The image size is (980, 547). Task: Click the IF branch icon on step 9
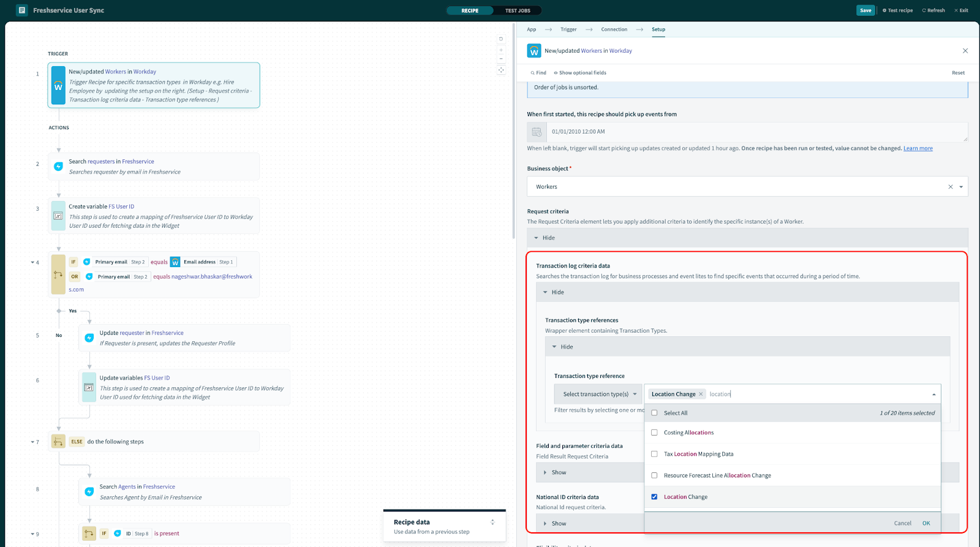coord(89,534)
